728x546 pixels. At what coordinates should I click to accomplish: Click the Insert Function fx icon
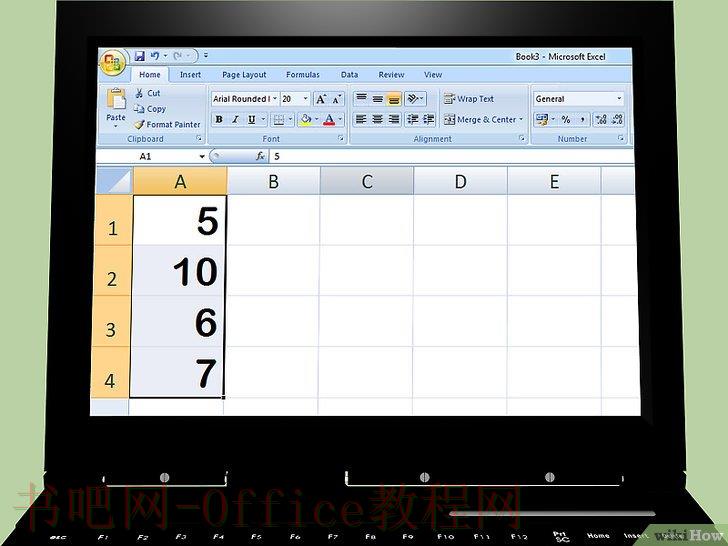point(260,156)
